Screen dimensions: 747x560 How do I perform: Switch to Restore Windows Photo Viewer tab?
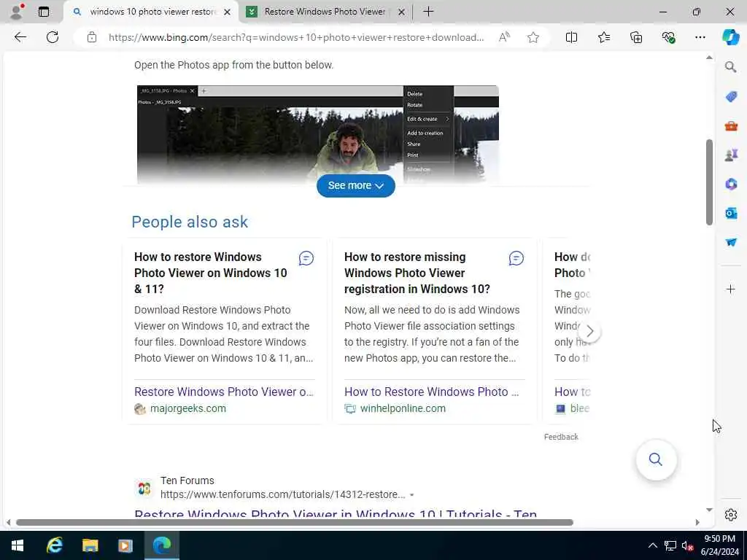[x=325, y=12]
